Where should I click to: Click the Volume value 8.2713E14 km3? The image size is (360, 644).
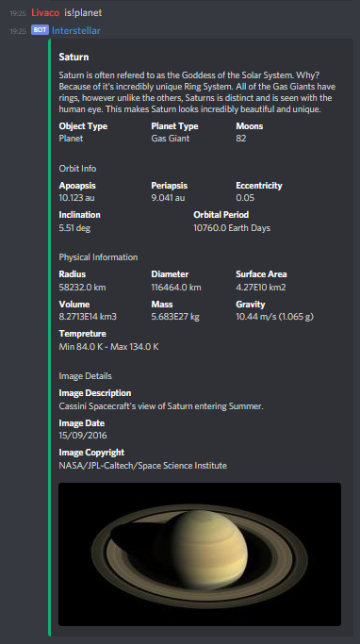click(x=88, y=317)
